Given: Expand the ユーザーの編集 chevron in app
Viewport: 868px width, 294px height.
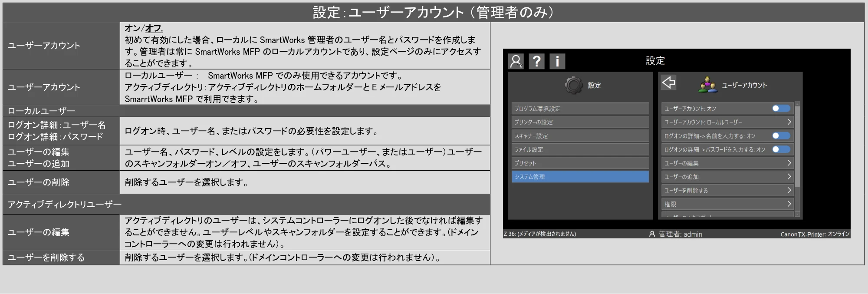Looking at the screenshot, I should coord(789,163).
